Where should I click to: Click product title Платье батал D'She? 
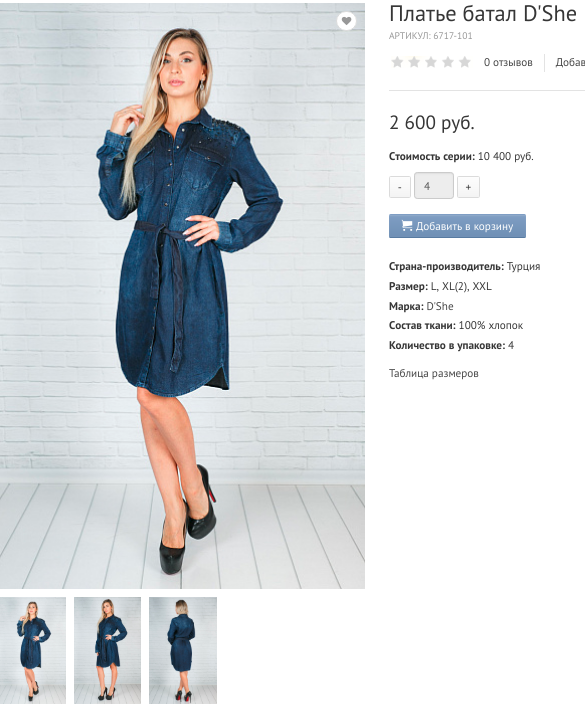483,14
